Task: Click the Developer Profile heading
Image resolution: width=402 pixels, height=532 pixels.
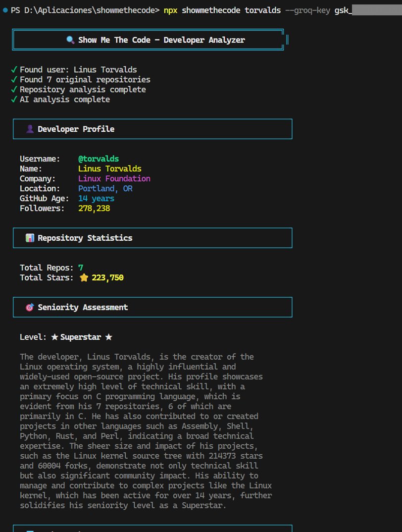Action: click(x=76, y=129)
